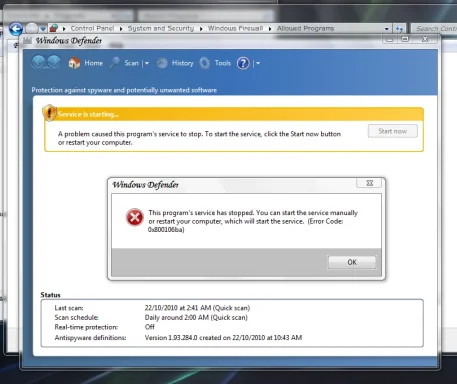Expand the Help options dropdown arrow
The height and width of the screenshot is (384, 457).
tap(258, 63)
